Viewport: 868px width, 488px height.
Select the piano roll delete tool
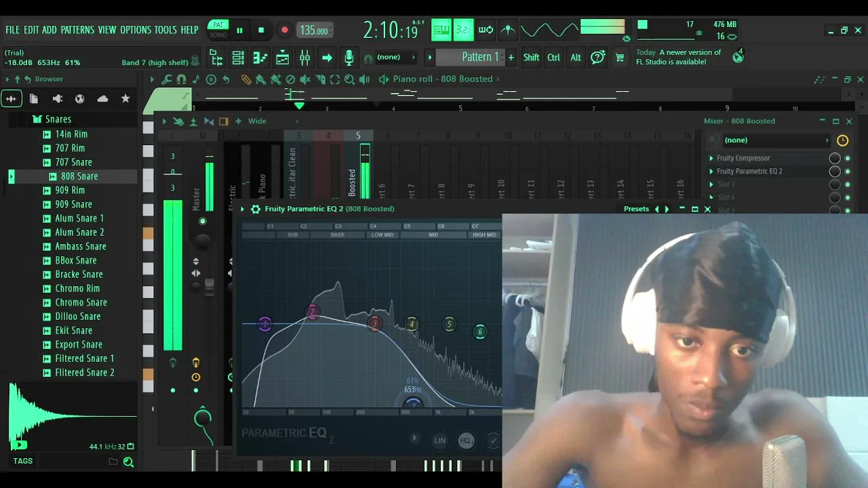pos(290,79)
